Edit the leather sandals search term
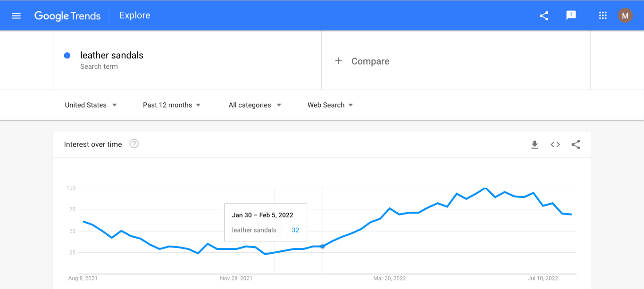The height and width of the screenshot is (289, 644). (x=112, y=56)
